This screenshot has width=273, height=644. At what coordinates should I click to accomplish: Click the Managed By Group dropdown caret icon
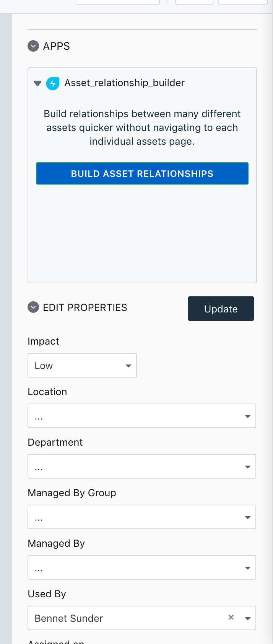(x=248, y=517)
